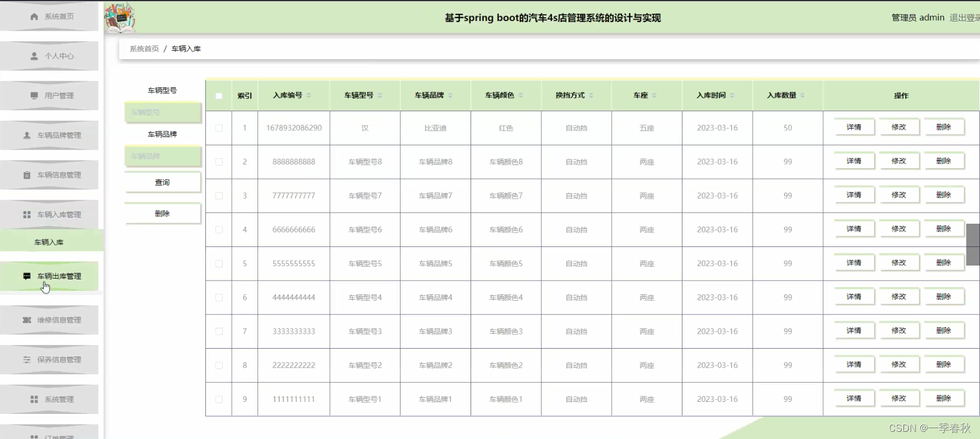Click the 系统首页 breadcrumb link
The height and width of the screenshot is (439, 980).
coord(144,49)
